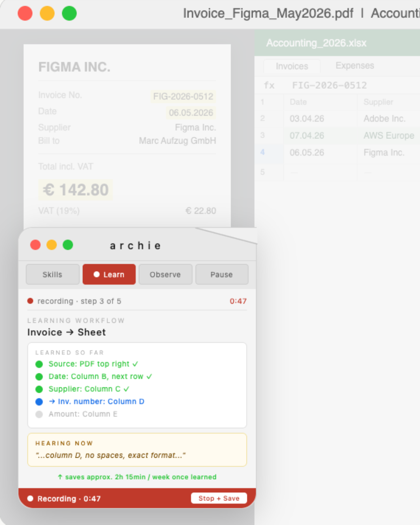420x525 pixels.
Task: Click Figma Inc. supplier value in PDF
Action: pyautogui.click(x=195, y=128)
